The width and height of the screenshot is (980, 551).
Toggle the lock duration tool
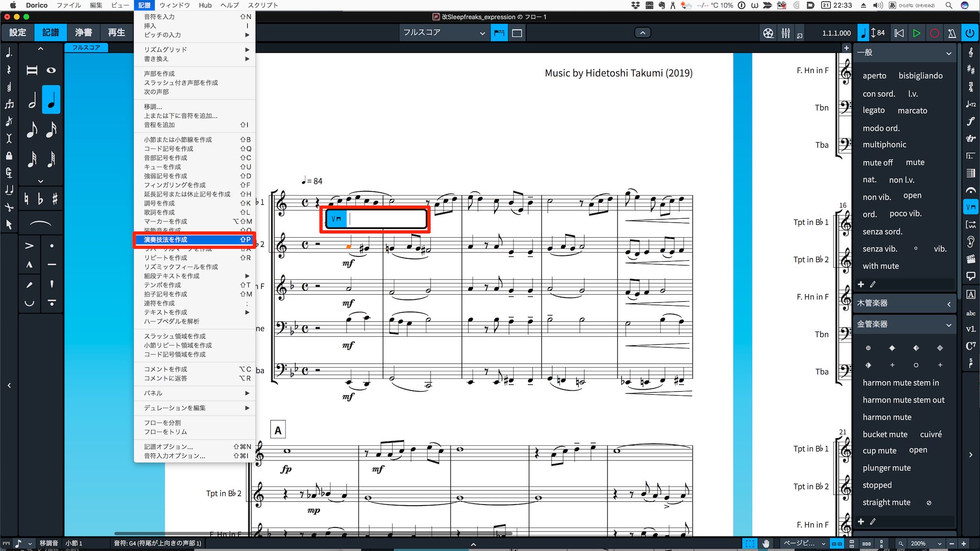click(9, 156)
